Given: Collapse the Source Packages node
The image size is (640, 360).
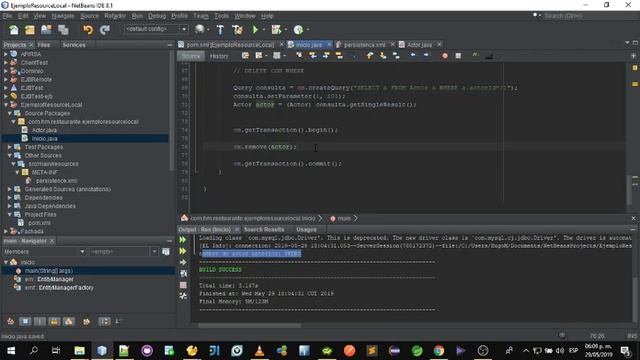Looking at the screenshot, I should coord(10,113).
